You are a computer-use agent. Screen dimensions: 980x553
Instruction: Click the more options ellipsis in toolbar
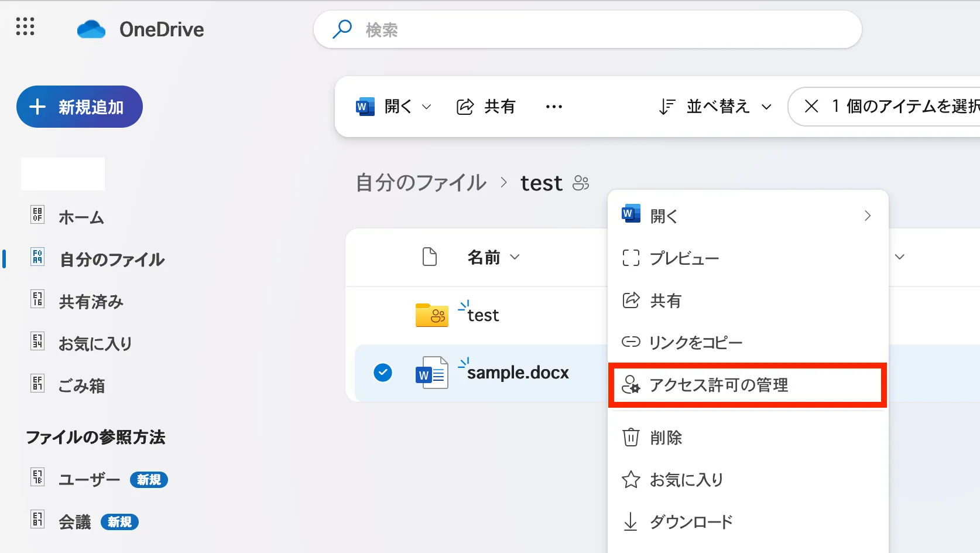[554, 107]
